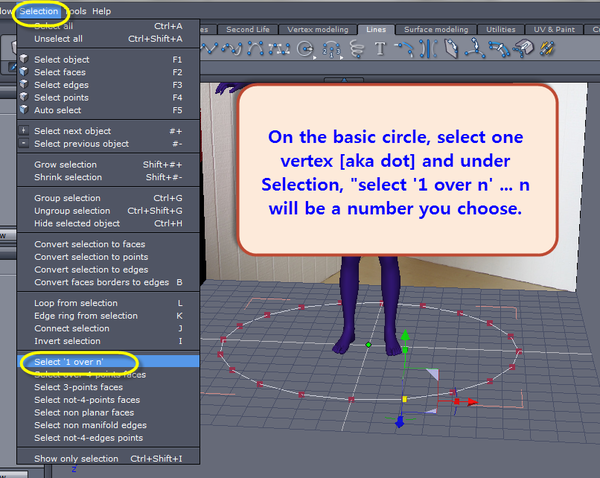Select the curve Symmetry mirror tool
Screen dimensions: 600x478
428,49
